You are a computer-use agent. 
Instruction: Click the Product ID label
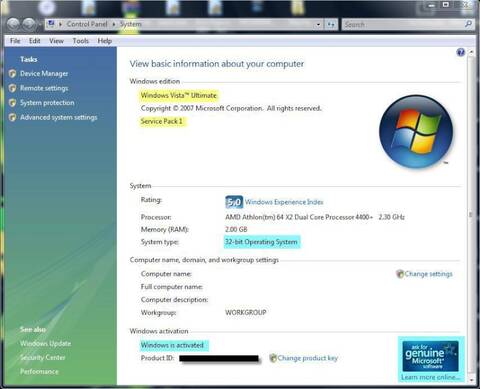coord(157,358)
